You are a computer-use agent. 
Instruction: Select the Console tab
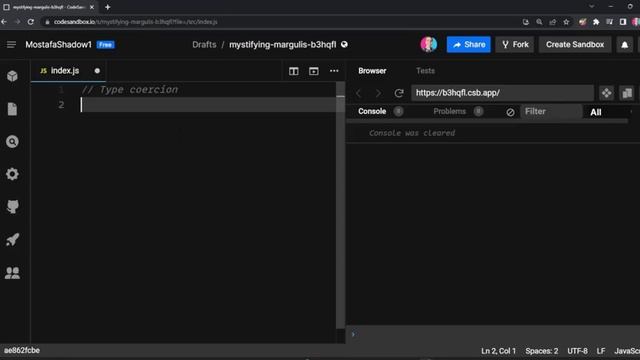coord(372,111)
